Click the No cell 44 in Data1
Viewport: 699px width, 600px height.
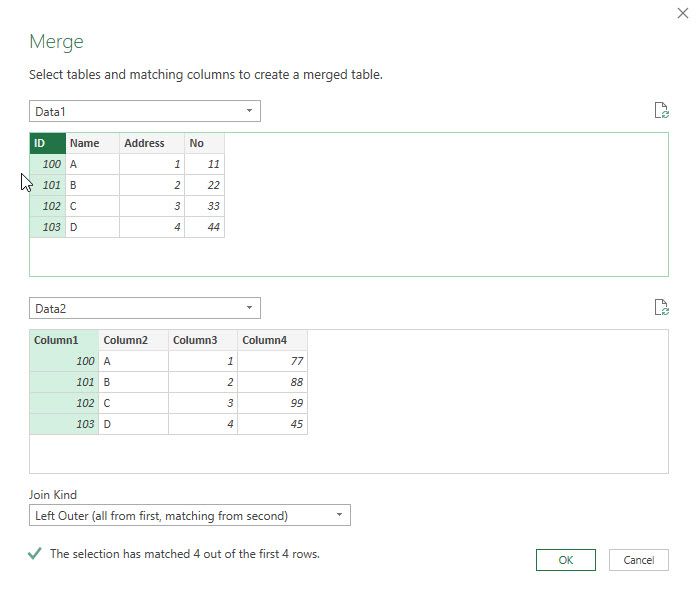coord(205,227)
